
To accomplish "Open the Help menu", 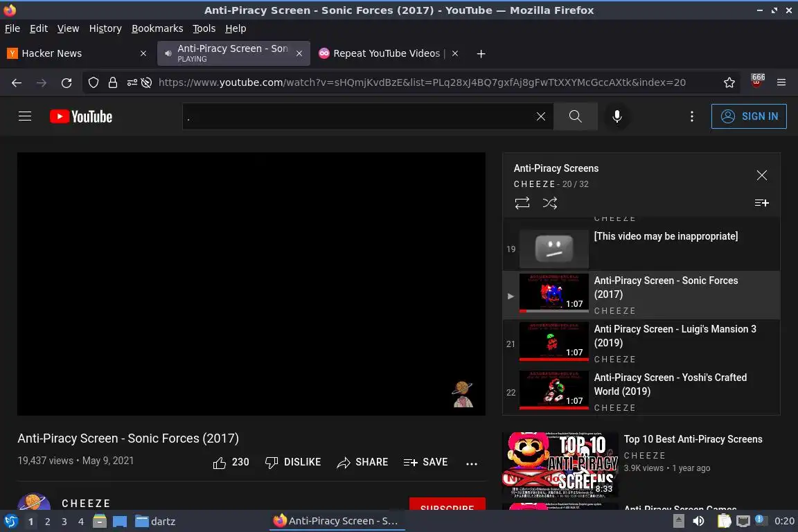I will pos(236,28).
